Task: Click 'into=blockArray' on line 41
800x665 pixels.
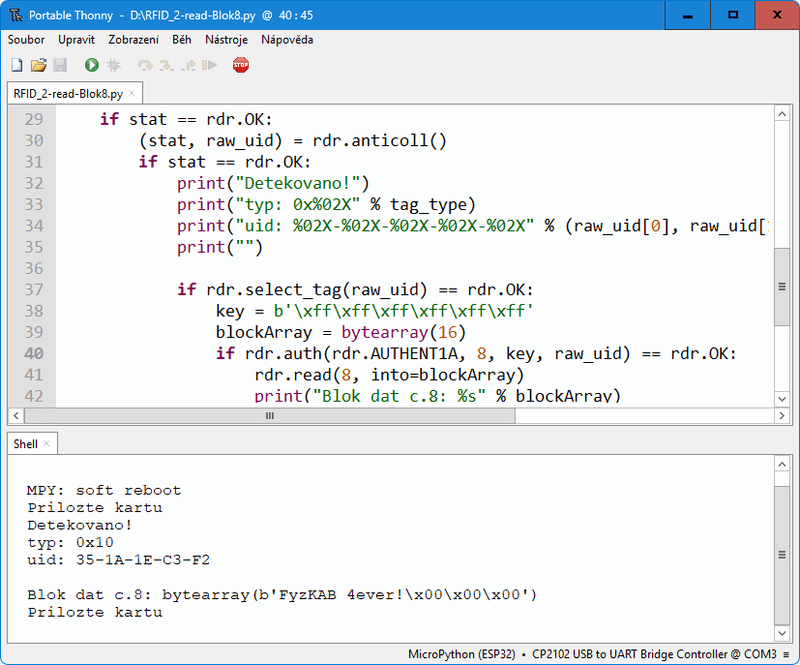Action: (443, 375)
